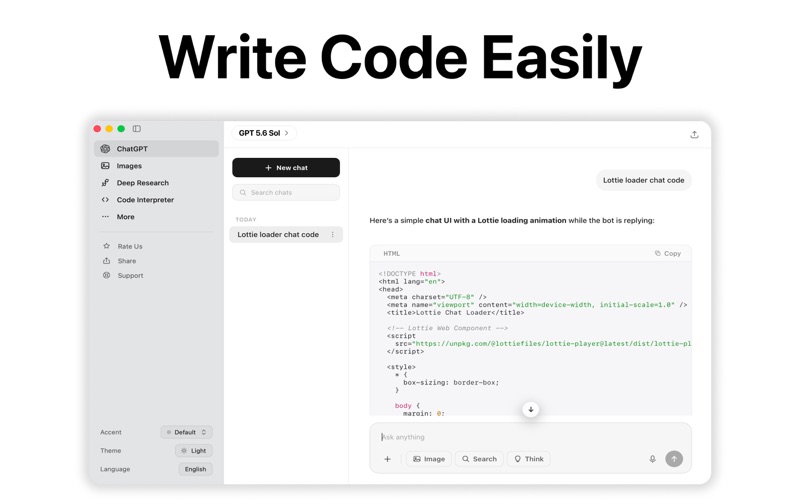Viewport: 800px width, 500px height.
Task: Toggle the sidebar panel icon
Action: point(137,129)
